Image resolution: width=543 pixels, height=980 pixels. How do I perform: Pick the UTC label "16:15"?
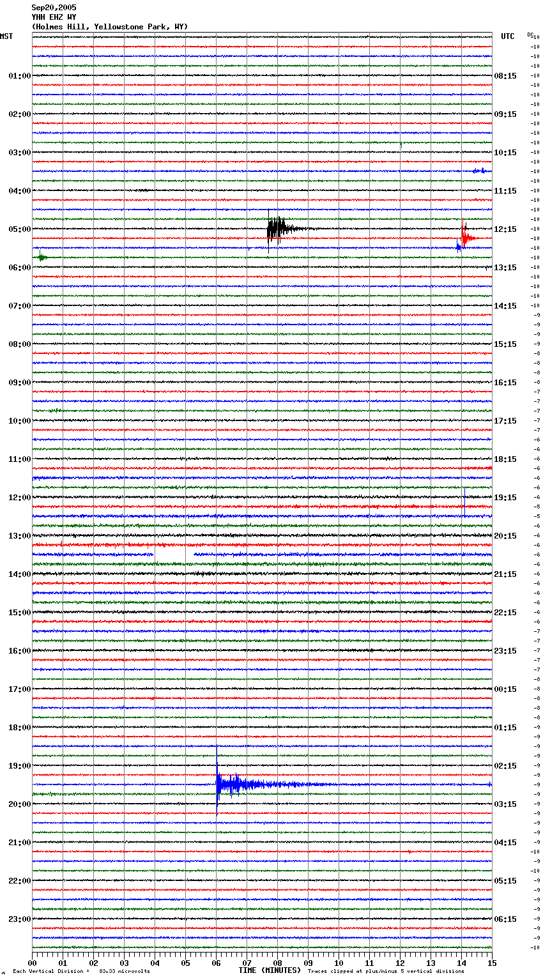[505, 383]
